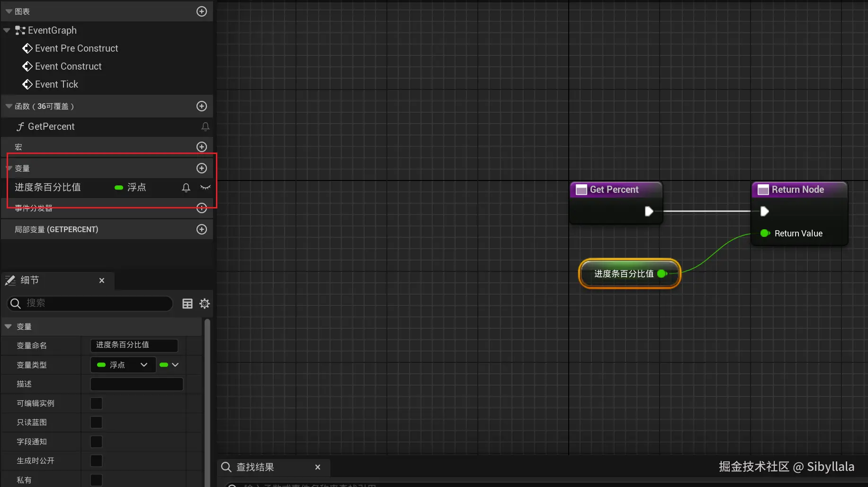The image size is (868, 487).
Task: Close the 查找结果 tab
Action: (x=318, y=467)
